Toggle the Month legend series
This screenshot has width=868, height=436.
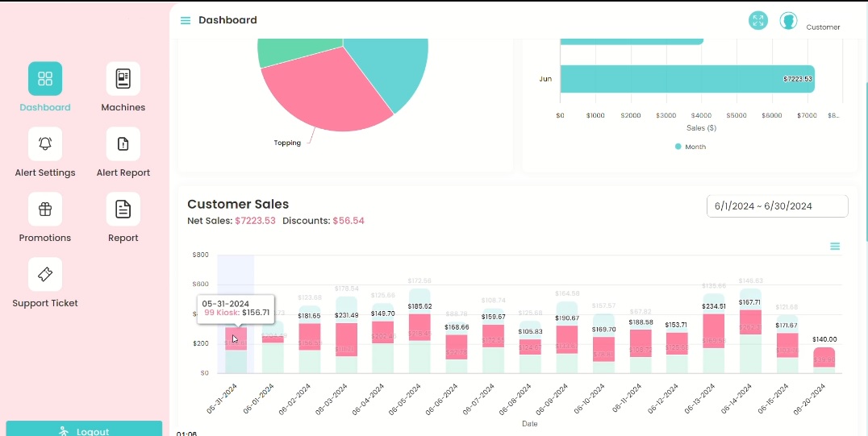[690, 147]
